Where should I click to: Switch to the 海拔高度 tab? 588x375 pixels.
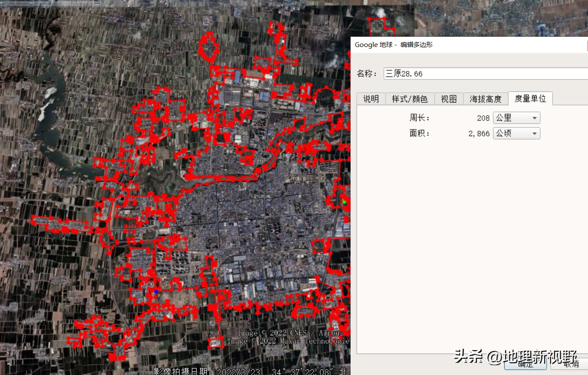click(486, 99)
